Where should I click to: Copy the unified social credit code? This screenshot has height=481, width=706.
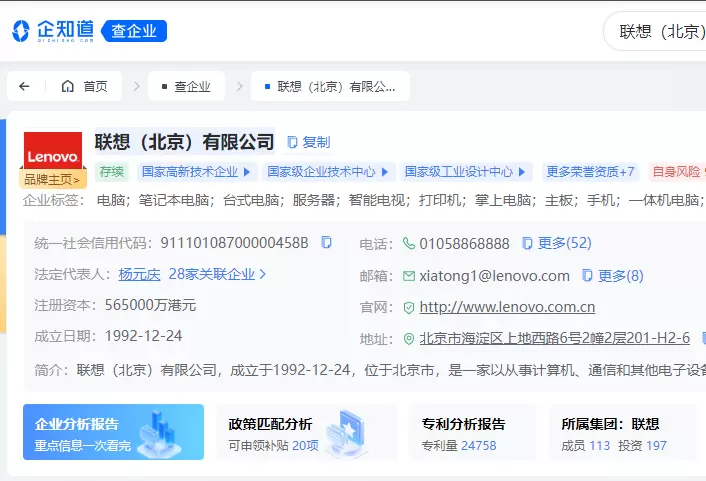(326, 243)
